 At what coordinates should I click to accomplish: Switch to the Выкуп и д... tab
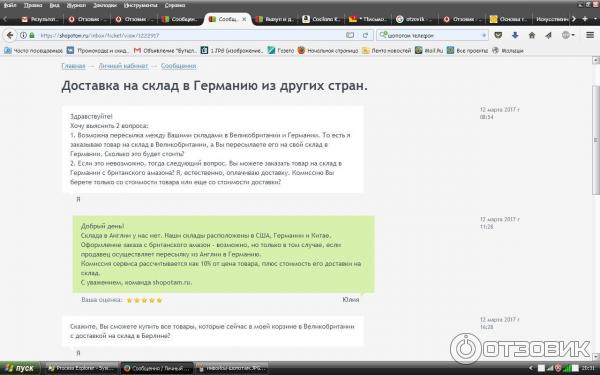tap(276, 19)
